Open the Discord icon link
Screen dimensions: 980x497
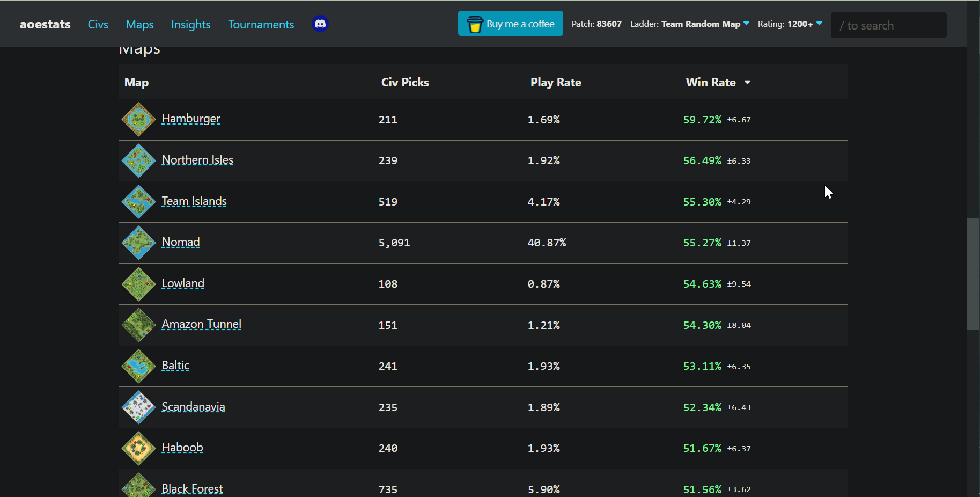pos(320,24)
